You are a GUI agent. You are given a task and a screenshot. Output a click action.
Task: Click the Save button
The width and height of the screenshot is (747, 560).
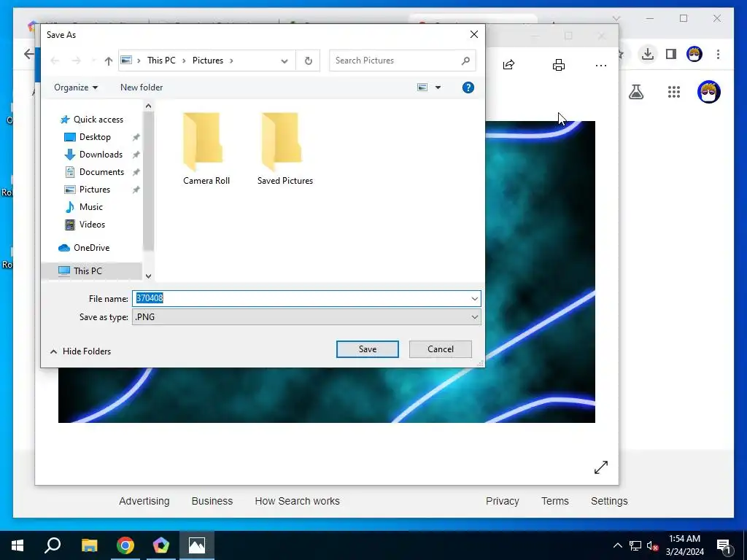point(368,349)
